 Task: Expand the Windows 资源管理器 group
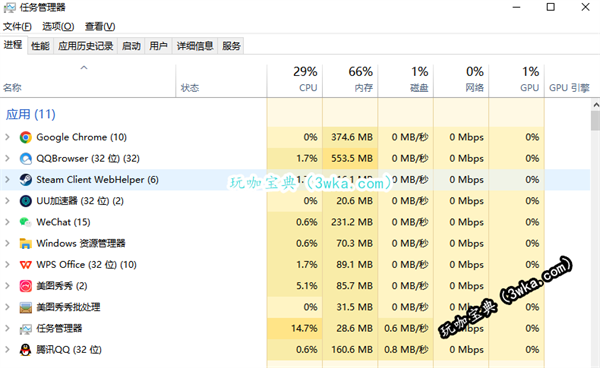point(7,243)
